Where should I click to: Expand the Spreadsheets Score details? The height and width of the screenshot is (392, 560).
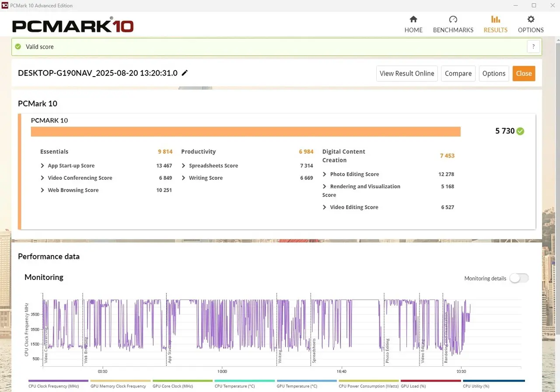tap(184, 166)
